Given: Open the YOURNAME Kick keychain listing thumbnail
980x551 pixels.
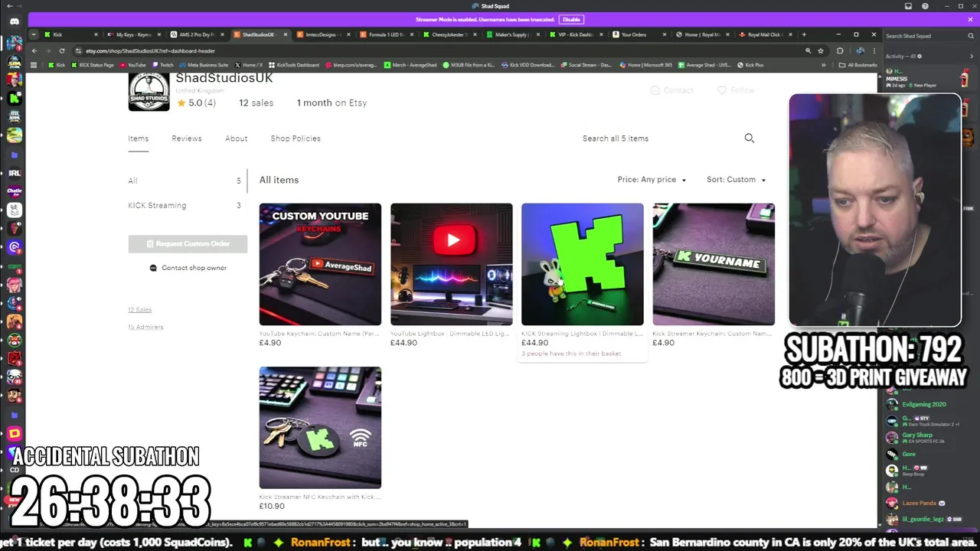Looking at the screenshot, I should (714, 264).
